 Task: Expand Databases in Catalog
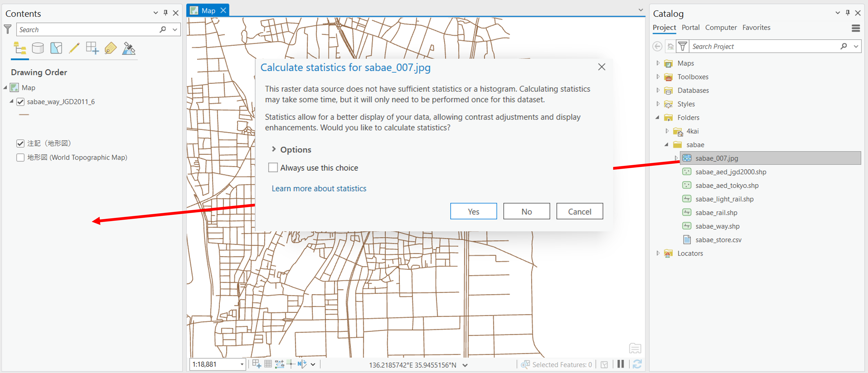pyautogui.click(x=658, y=90)
